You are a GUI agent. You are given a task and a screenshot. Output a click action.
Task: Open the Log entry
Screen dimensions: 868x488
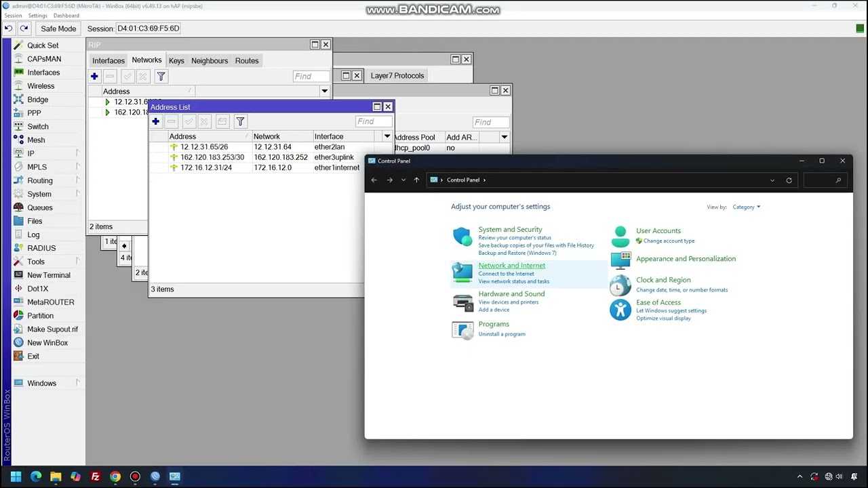point(33,235)
